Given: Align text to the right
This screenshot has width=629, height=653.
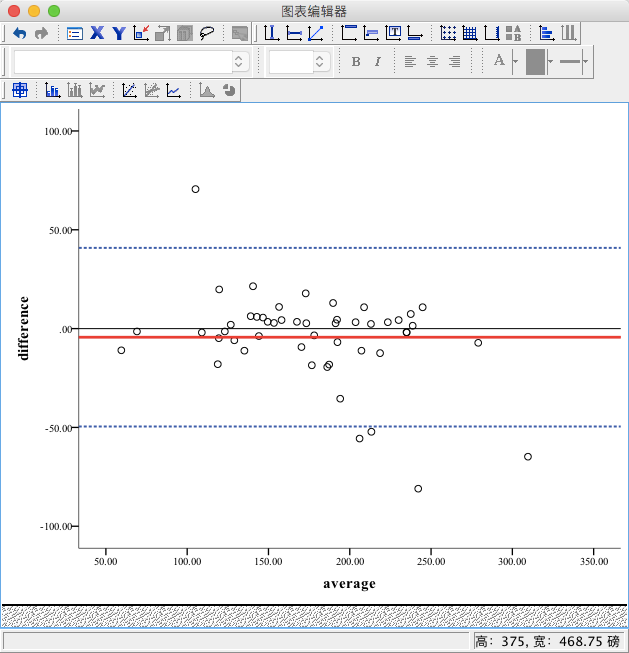Looking at the screenshot, I should pyautogui.click(x=454, y=62).
